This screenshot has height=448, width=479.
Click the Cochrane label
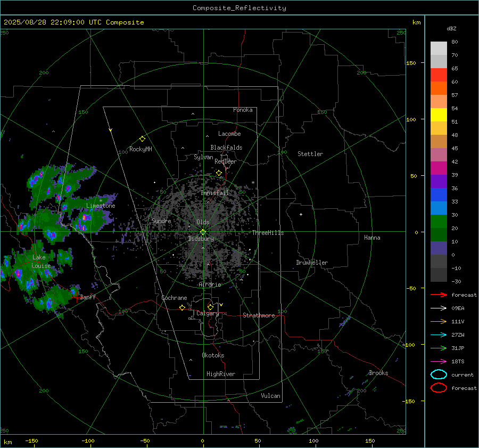tap(174, 298)
